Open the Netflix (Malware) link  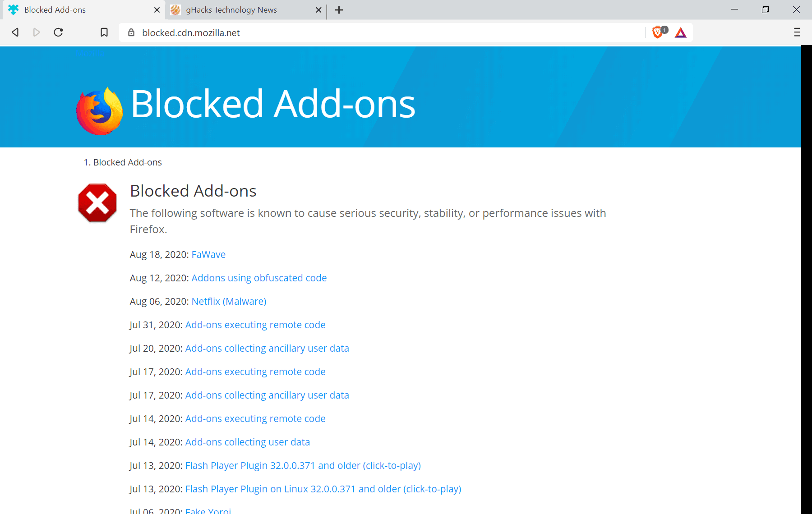pyautogui.click(x=229, y=302)
